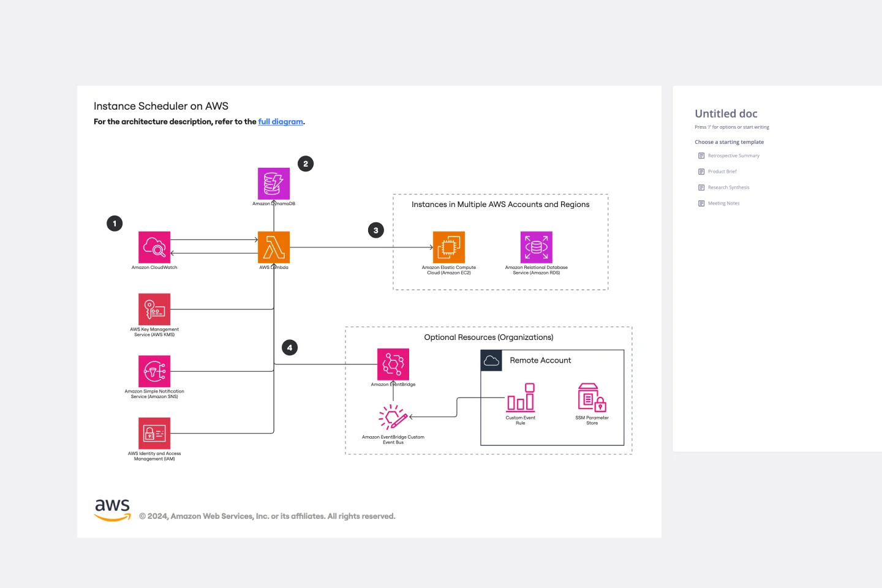The height and width of the screenshot is (588, 882).
Task: Click the Research Synthesis template icon
Action: point(701,187)
